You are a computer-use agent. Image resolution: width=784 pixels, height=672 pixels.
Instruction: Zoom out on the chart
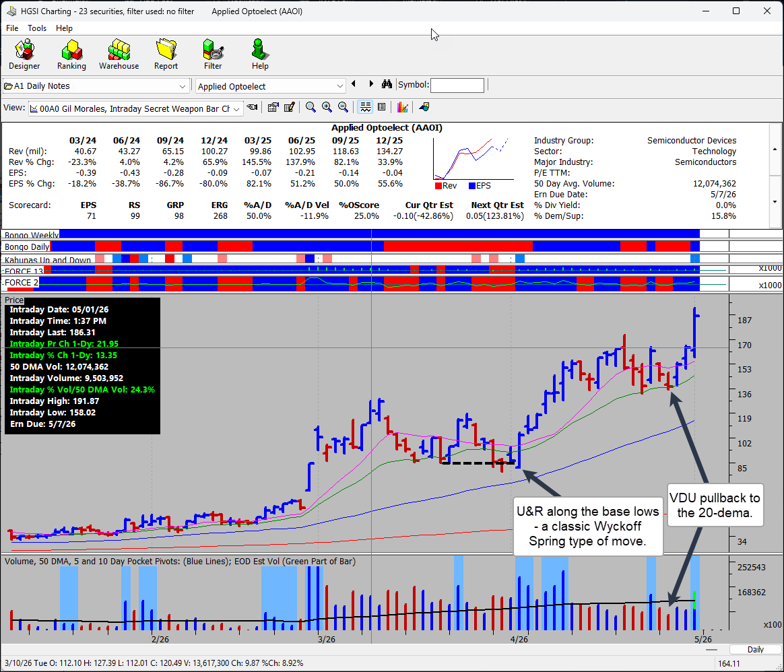[343, 107]
